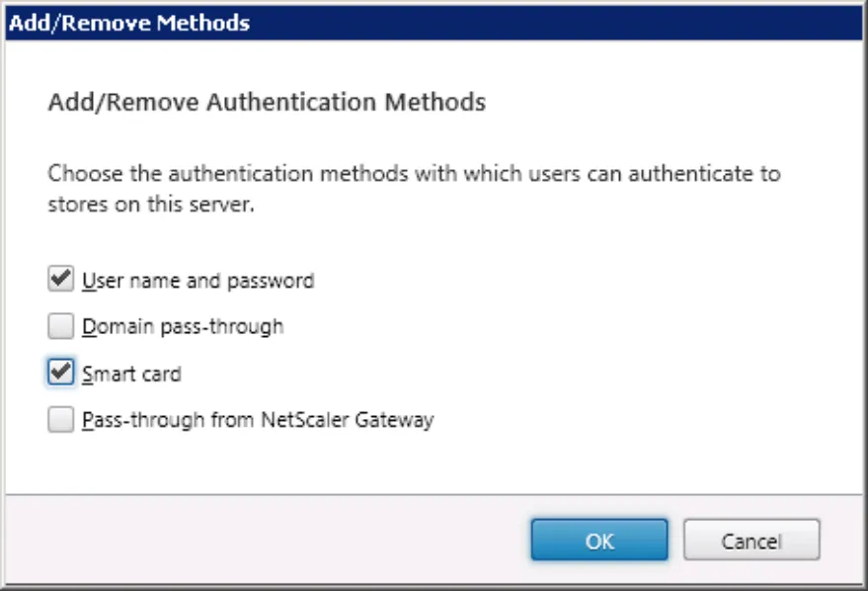Screen dimensions: 868x591
Task: Click the 'User name and password' label text
Action: pyautogui.click(x=198, y=281)
